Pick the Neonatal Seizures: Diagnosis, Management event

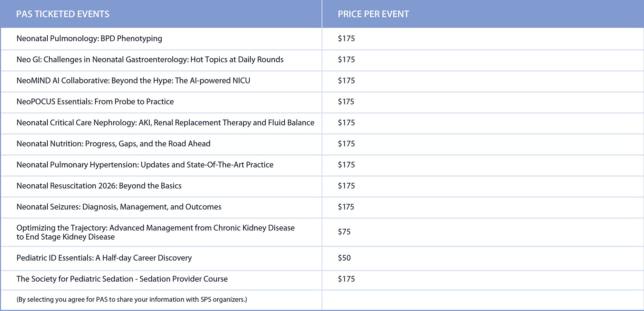click(x=119, y=207)
